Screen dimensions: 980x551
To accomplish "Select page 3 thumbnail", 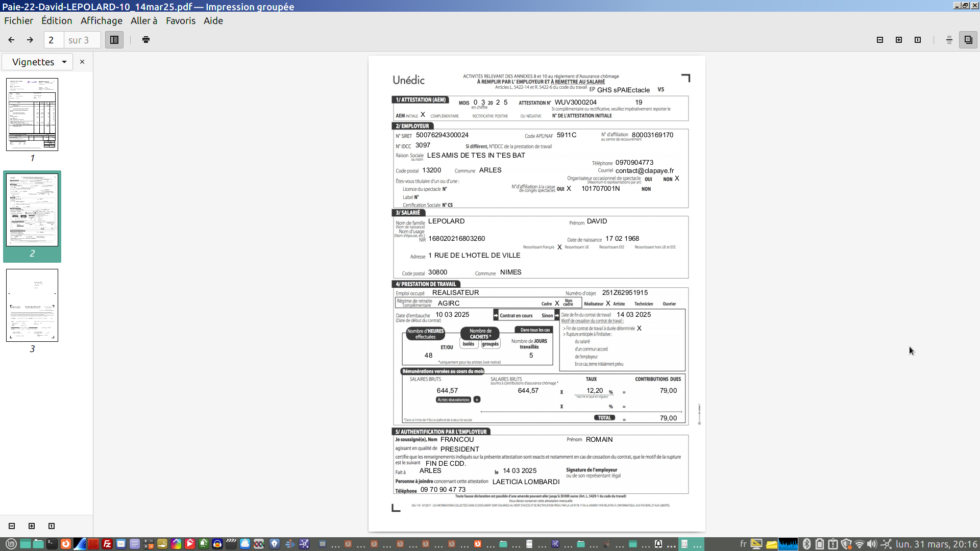I will [32, 305].
